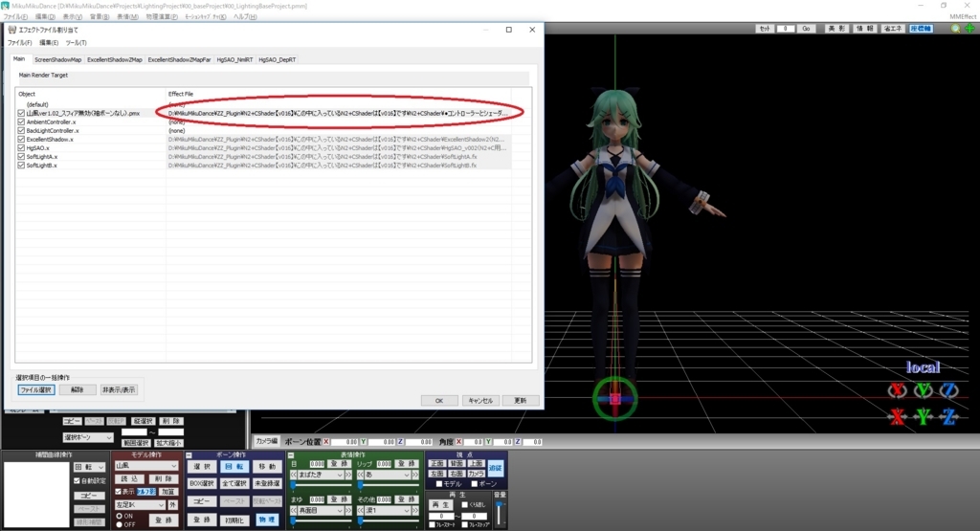The height and width of the screenshot is (531, 980).
Task: Open the 涙1 other morph dropdown
Action: point(389,510)
